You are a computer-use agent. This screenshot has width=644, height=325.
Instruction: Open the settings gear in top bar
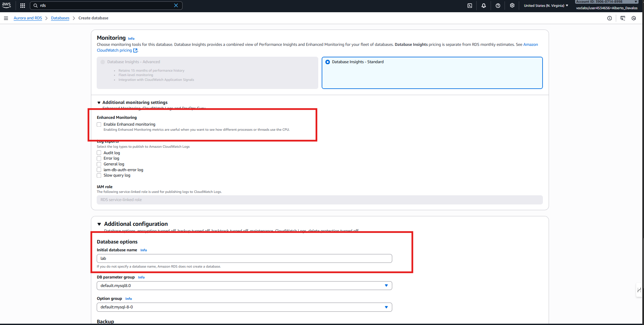512,5
